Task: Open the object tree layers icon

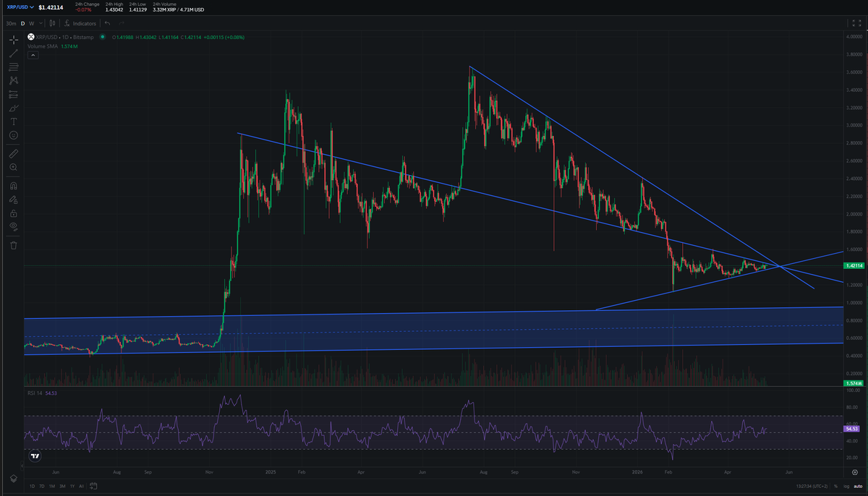Action: [x=14, y=479]
